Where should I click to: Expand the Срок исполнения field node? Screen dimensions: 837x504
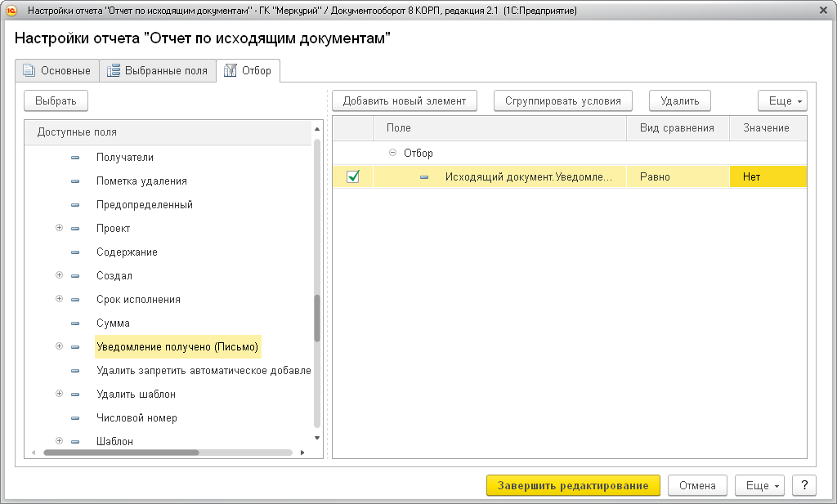(x=59, y=299)
